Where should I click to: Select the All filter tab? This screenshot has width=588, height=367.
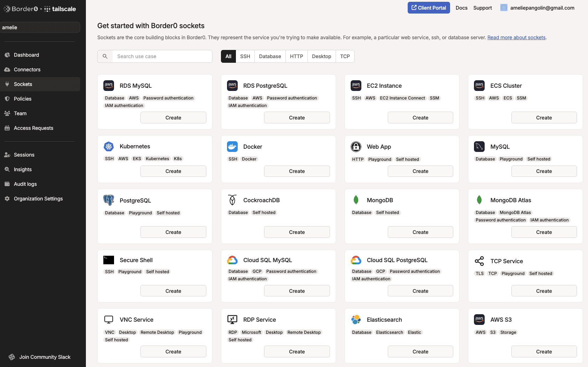click(228, 56)
